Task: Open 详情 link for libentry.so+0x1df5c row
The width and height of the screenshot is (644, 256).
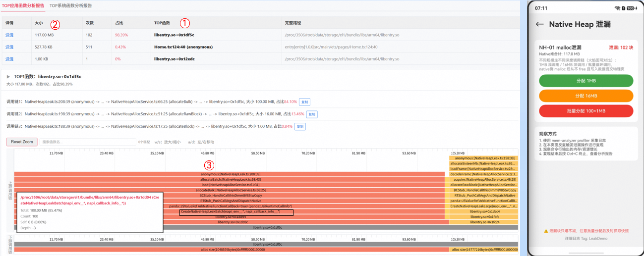Action: [9, 35]
